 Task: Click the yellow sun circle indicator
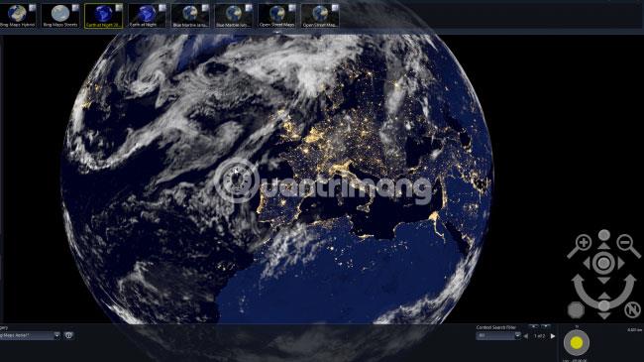click(x=577, y=343)
